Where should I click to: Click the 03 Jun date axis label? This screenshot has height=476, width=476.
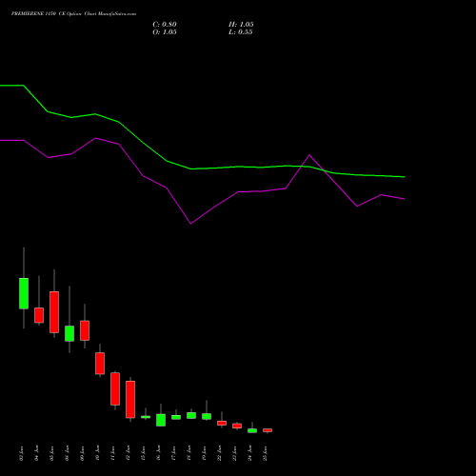(x=22, y=453)
